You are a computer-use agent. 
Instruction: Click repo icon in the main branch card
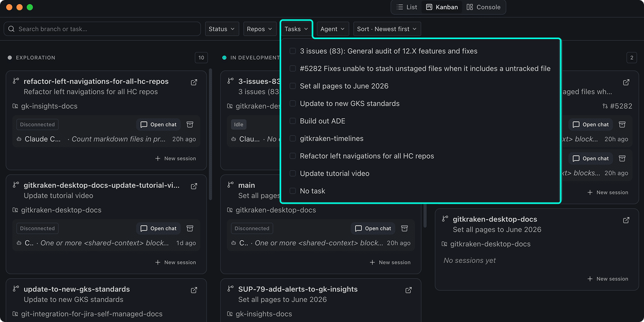coord(230,210)
